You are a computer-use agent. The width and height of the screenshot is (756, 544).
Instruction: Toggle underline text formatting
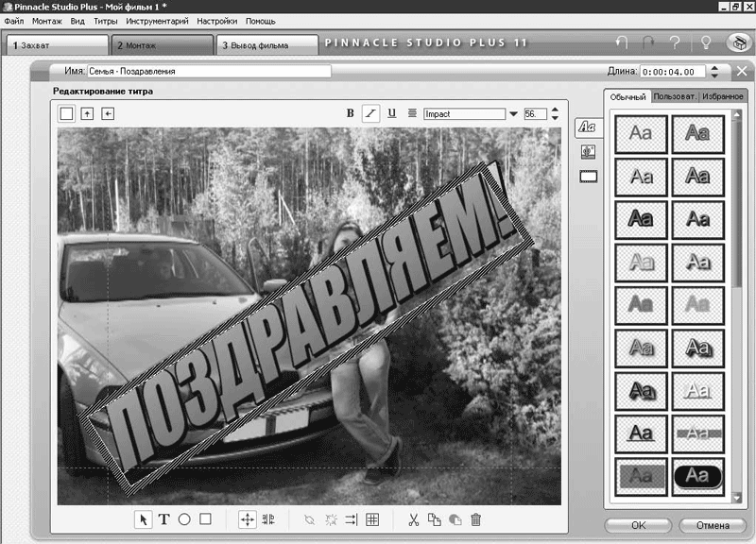[392, 113]
